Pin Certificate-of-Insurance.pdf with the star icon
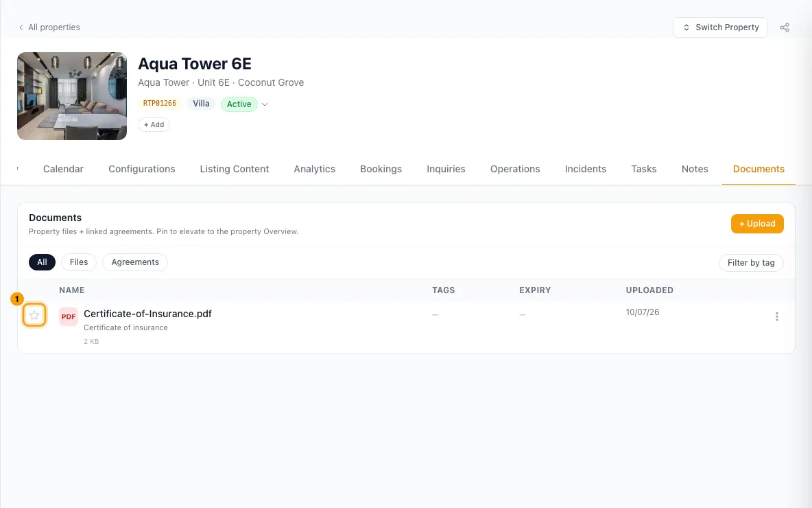 [x=34, y=315]
